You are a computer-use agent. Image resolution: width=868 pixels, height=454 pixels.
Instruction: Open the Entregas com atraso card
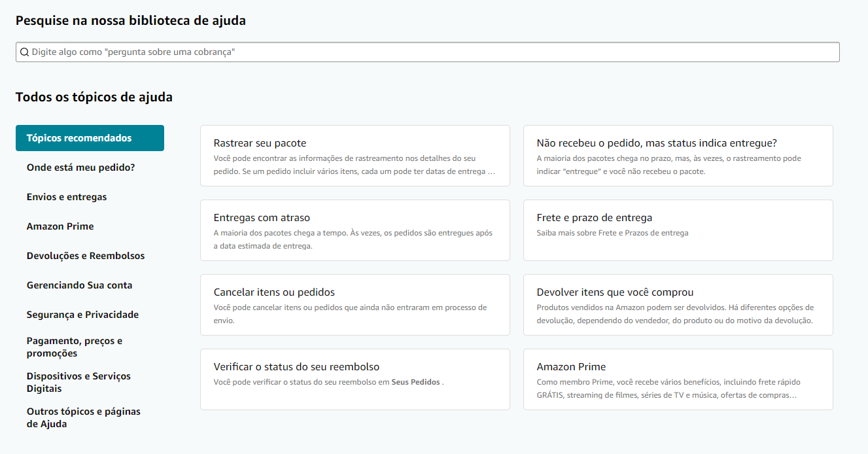[355, 230]
